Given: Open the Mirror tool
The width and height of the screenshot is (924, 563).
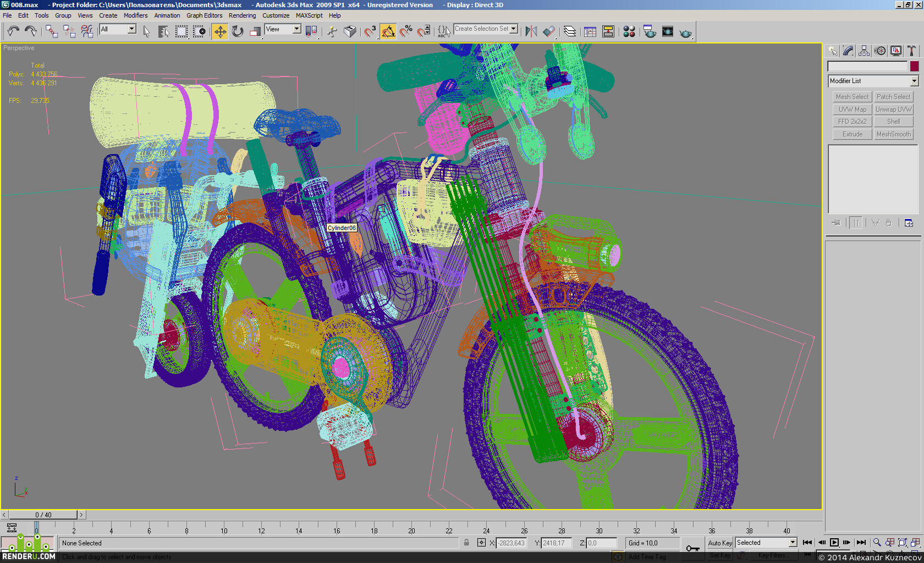Looking at the screenshot, I should tap(531, 31).
